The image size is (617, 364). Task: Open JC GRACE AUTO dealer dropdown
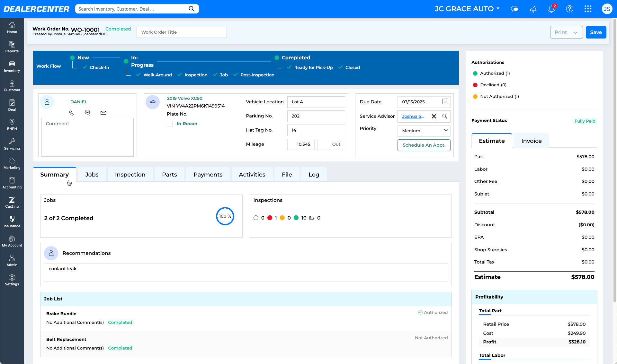pyautogui.click(x=467, y=9)
